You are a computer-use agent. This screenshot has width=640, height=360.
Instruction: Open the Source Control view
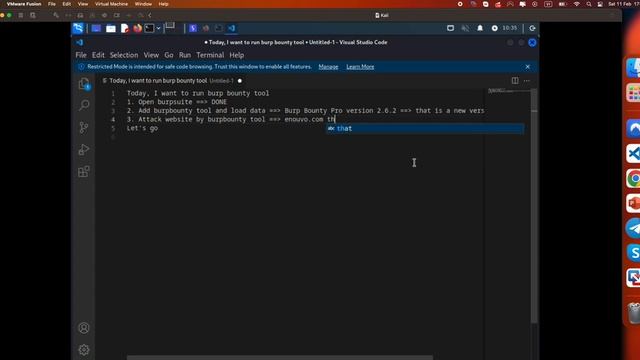click(x=84, y=127)
